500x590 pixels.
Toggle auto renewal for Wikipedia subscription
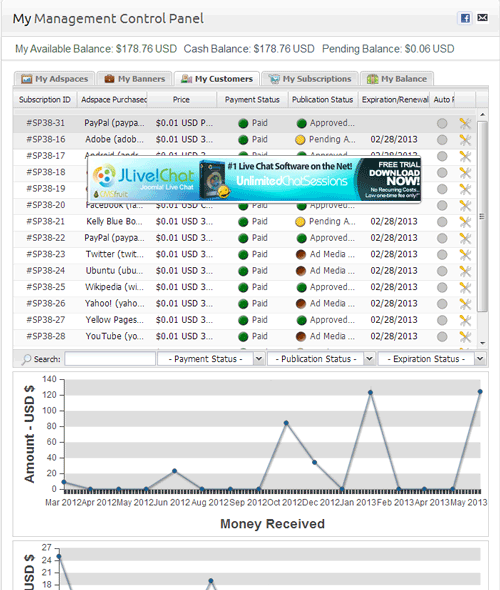click(442, 287)
